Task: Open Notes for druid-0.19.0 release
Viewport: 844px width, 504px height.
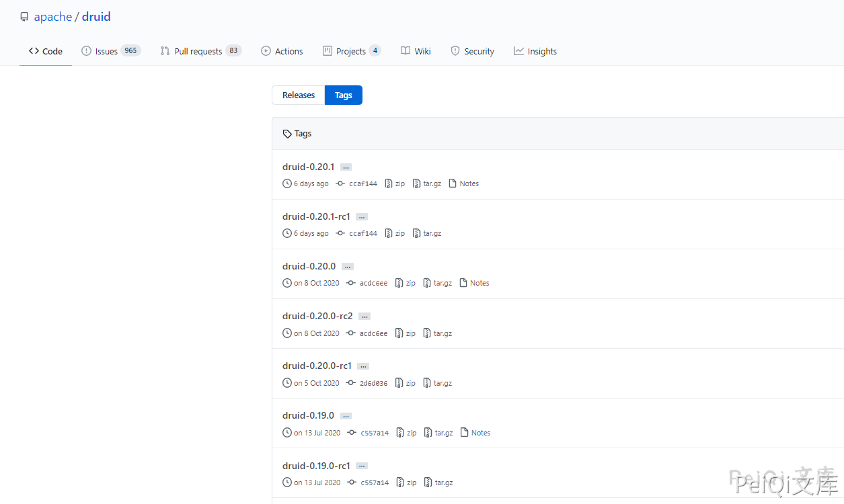Action: pos(475,433)
